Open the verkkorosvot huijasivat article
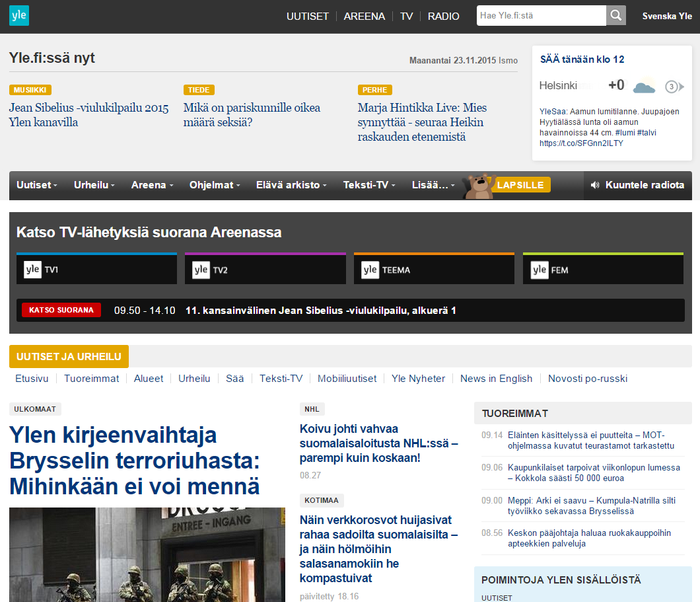This screenshot has width=700, height=602. (378, 549)
